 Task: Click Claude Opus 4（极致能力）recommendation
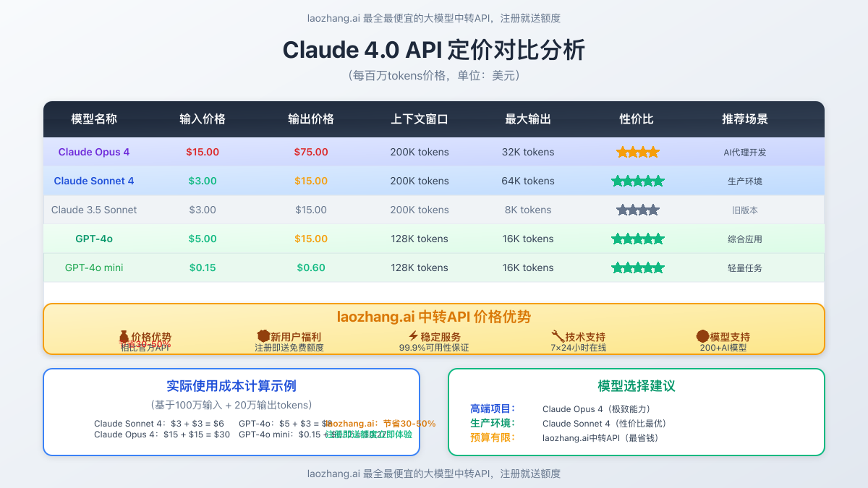pos(599,409)
